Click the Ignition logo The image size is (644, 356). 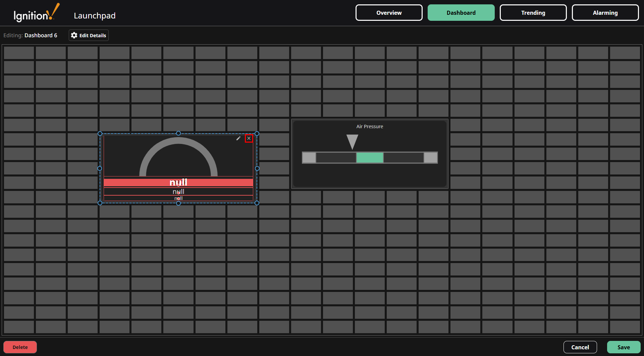[35, 13]
